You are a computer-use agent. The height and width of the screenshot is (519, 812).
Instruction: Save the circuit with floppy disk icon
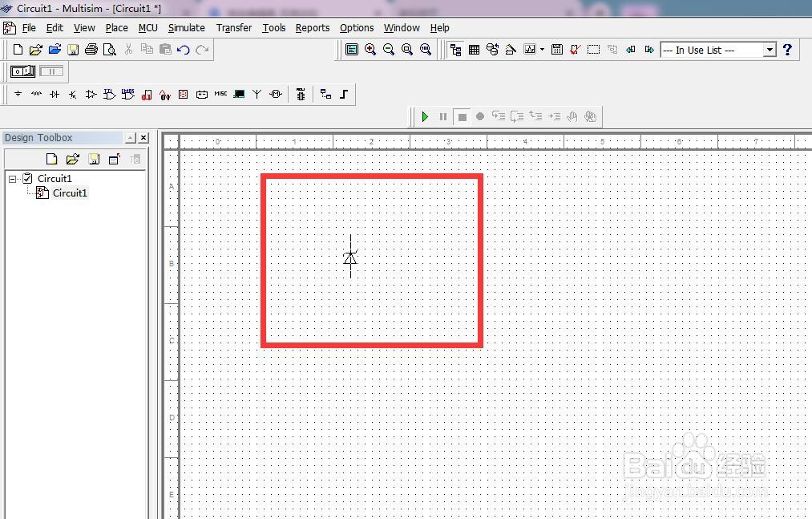tap(73, 50)
